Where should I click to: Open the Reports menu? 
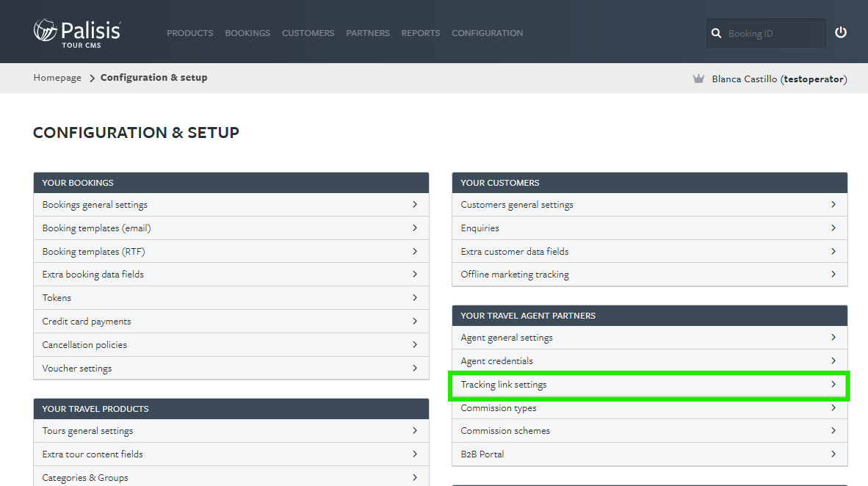[x=421, y=33]
